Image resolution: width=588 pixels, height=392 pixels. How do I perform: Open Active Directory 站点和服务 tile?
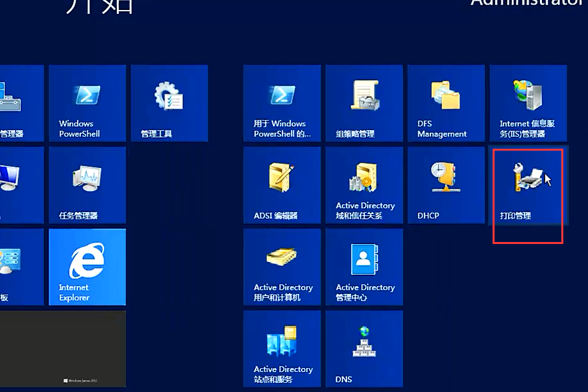(282, 349)
